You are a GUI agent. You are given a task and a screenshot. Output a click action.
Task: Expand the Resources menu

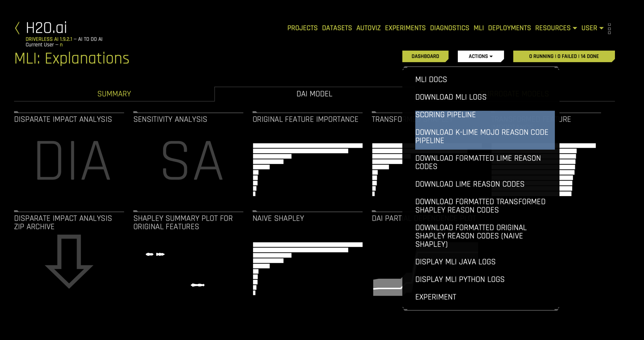[x=556, y=28]
